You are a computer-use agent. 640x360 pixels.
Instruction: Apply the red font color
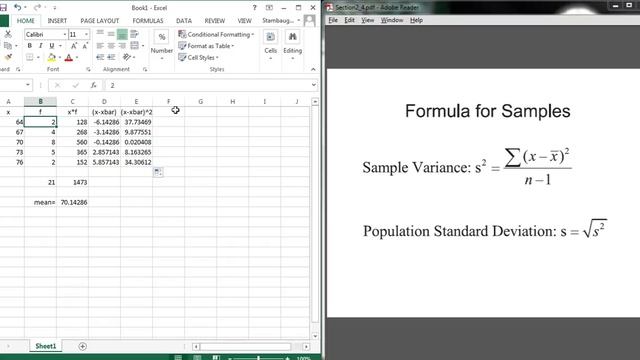(x=69, y=58)
